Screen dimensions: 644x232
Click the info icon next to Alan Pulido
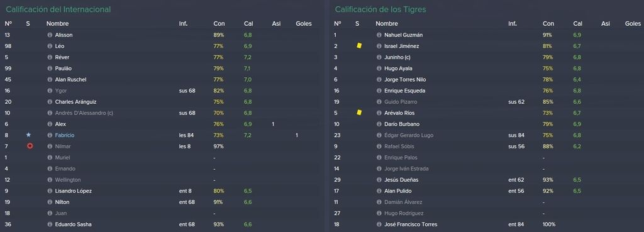coord(379,191)
